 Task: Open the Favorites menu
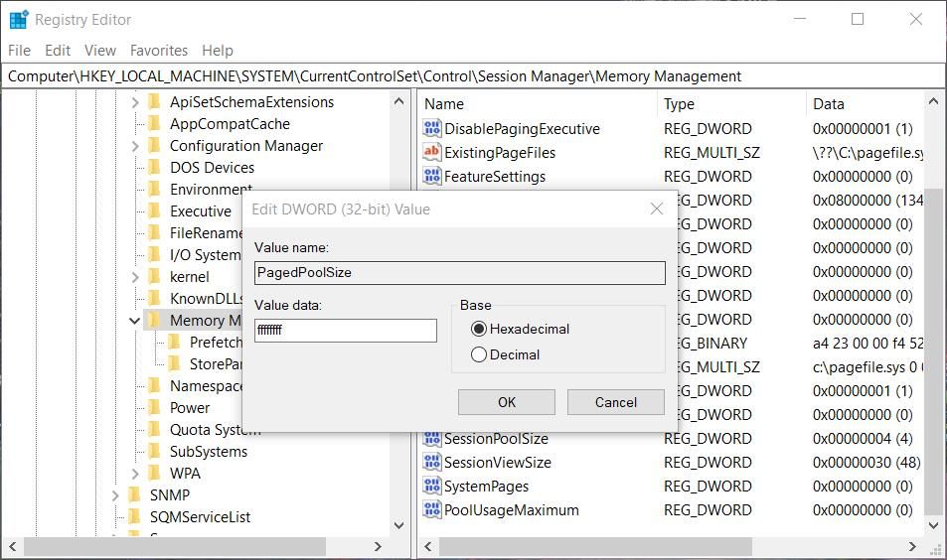point(158,50)
